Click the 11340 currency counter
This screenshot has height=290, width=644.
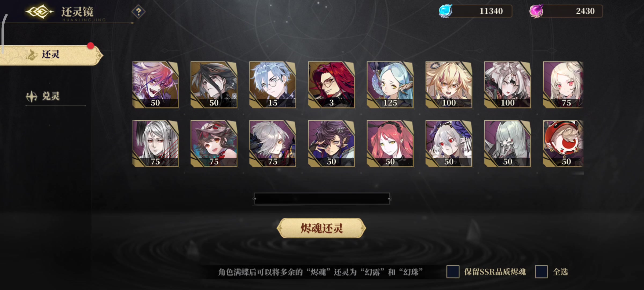[x=480, y=11]
